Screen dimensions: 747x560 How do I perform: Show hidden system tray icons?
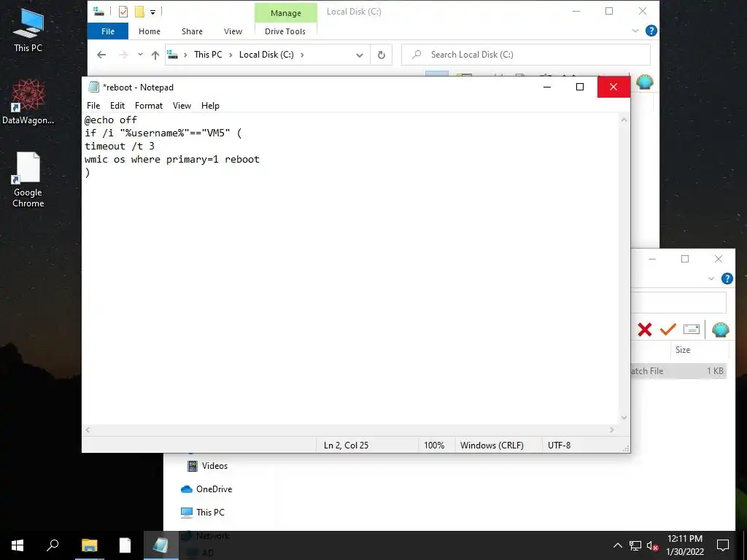[617, 545]
